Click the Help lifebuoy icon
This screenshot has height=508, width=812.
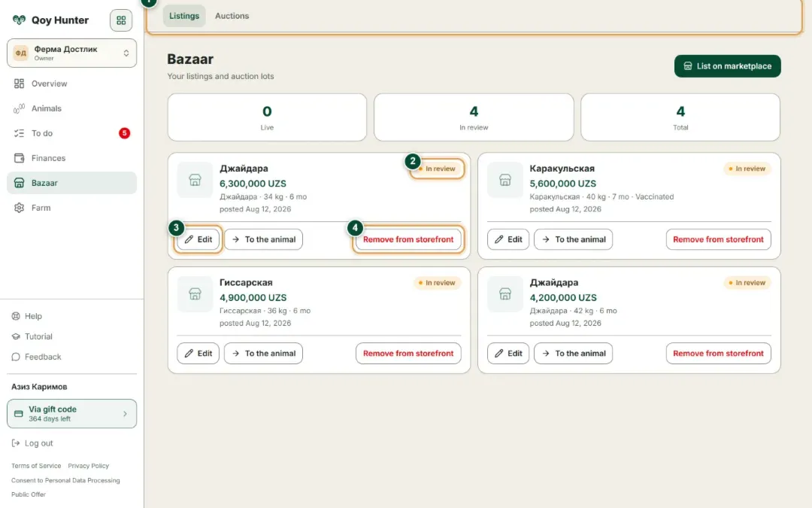pyautogui.click(x=16, y=316)
